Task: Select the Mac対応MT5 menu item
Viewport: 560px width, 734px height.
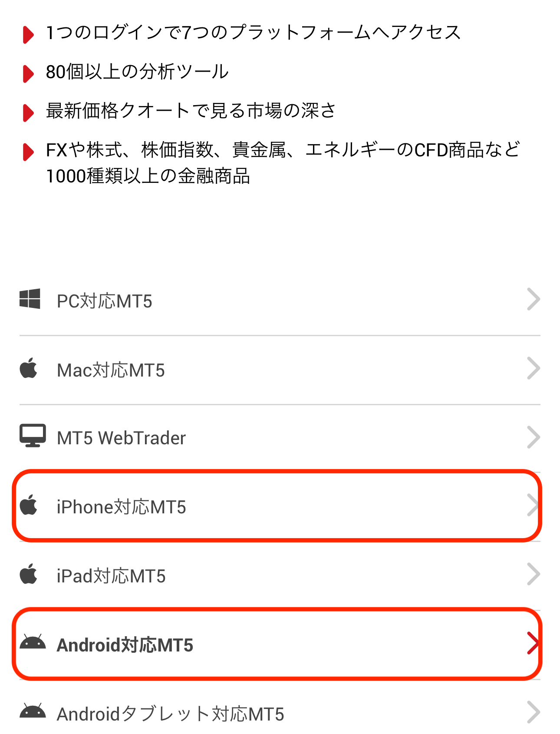Action: [x=280, y=370]
